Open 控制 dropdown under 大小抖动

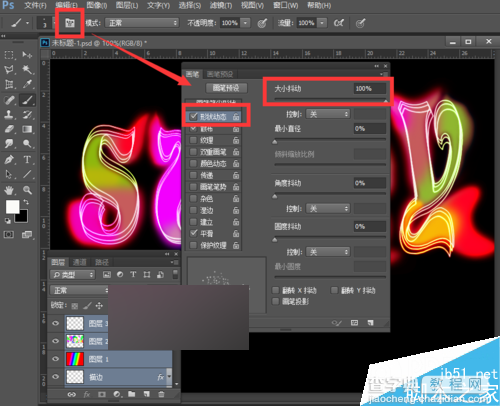pyautogui.click(x=328, y=114)
